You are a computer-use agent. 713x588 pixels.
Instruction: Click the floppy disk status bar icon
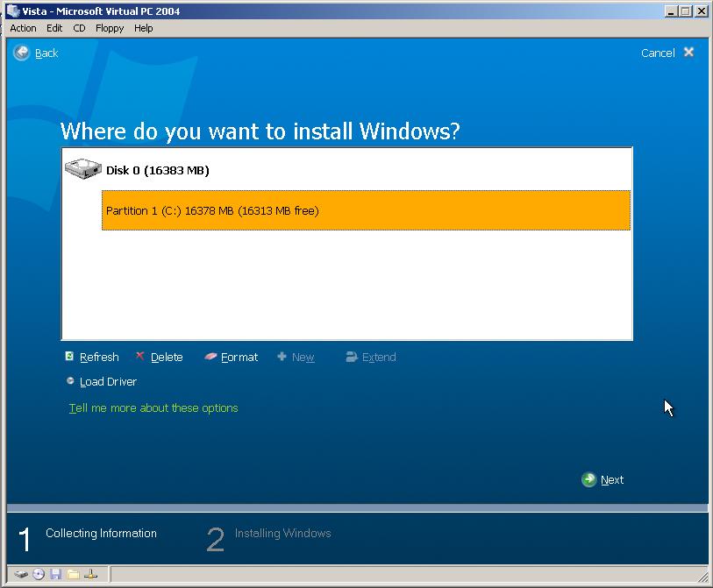(x=56, y=574)
